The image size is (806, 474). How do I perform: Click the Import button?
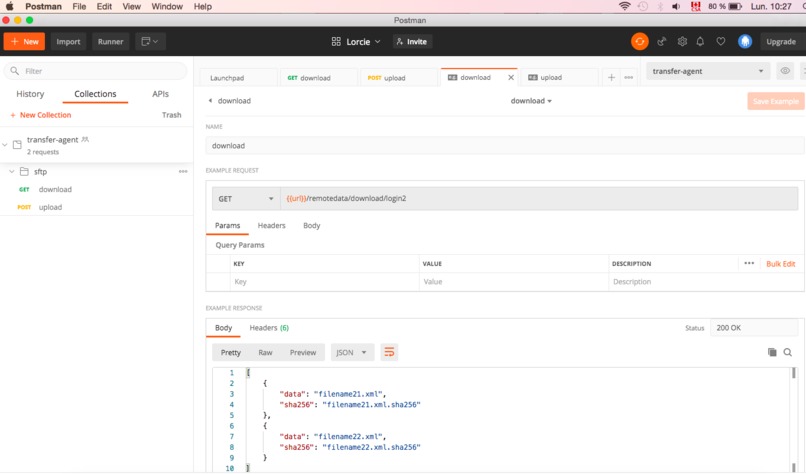pyautogui.click(x=68, y=42)
